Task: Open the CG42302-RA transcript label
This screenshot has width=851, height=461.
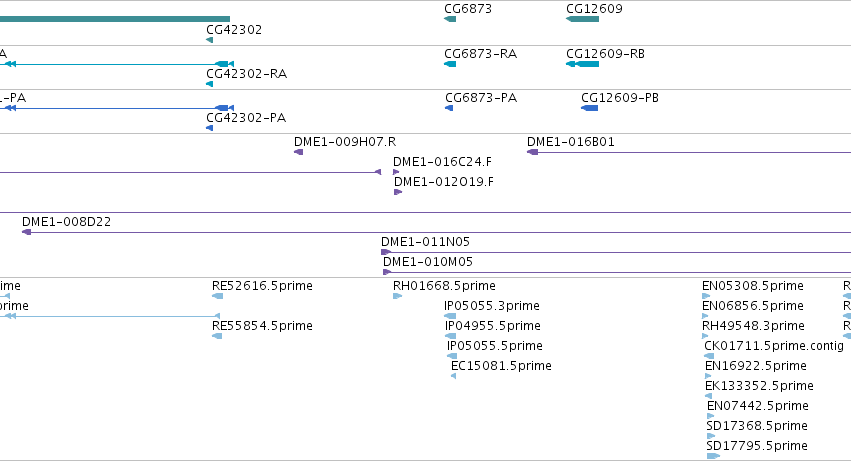Action: coord(246,74)
